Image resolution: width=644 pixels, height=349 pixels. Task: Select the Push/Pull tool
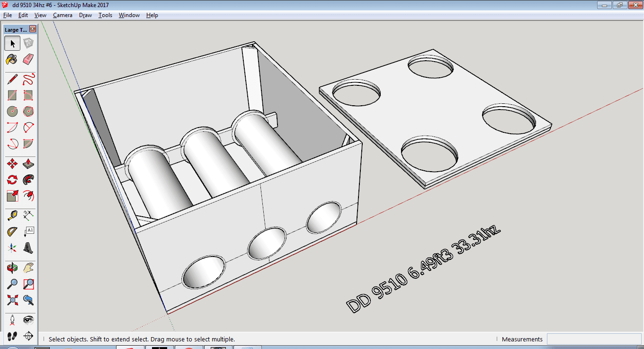click(28, 164)
